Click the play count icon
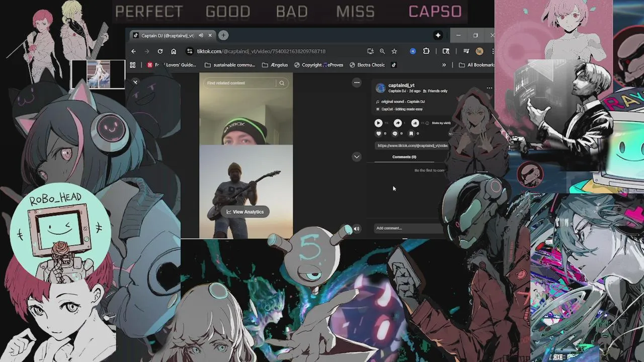This screenshot has height=362, width=644. coord(378,123)
